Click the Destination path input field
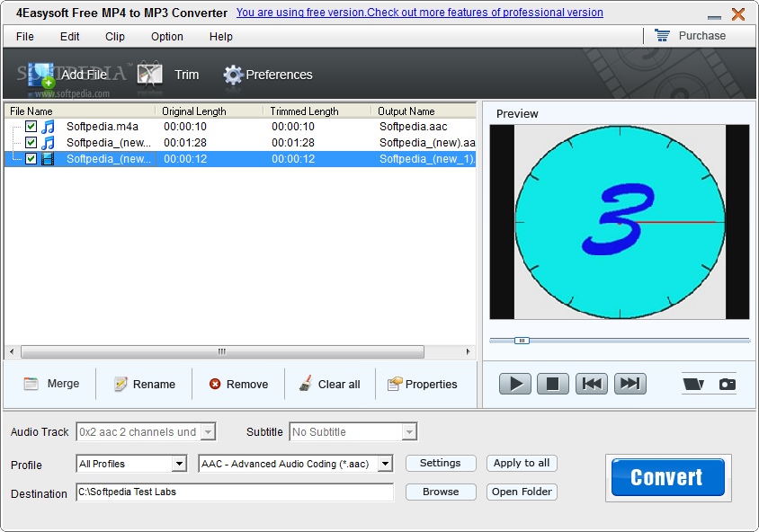 (235, 492)
